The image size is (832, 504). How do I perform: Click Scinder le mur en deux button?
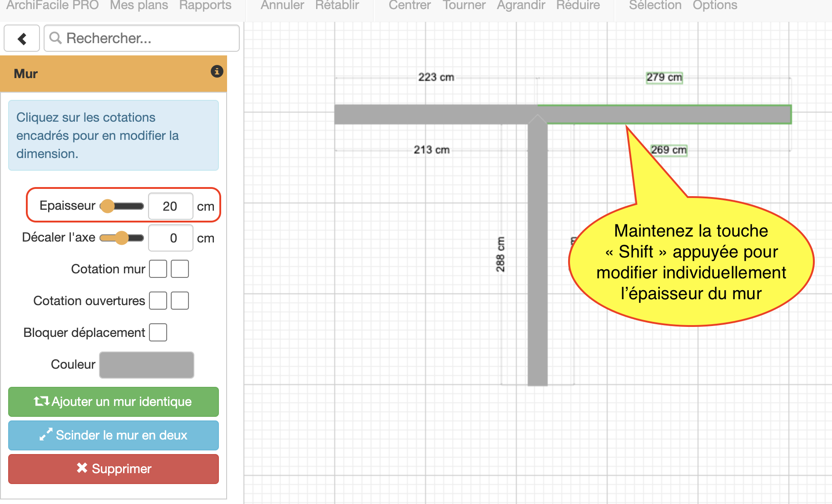(x=114, y=435)
